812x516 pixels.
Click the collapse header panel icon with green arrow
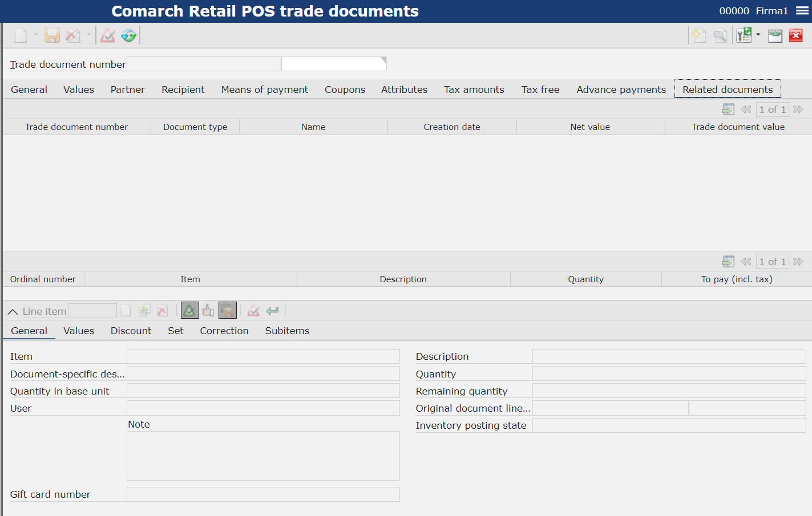775,36
